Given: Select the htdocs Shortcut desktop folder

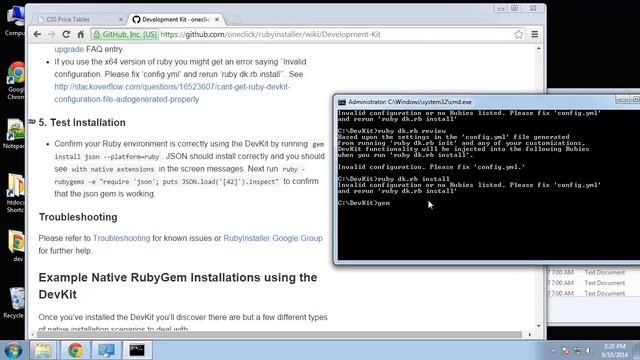Looking at the screenshot, I should tap(15, 193).
